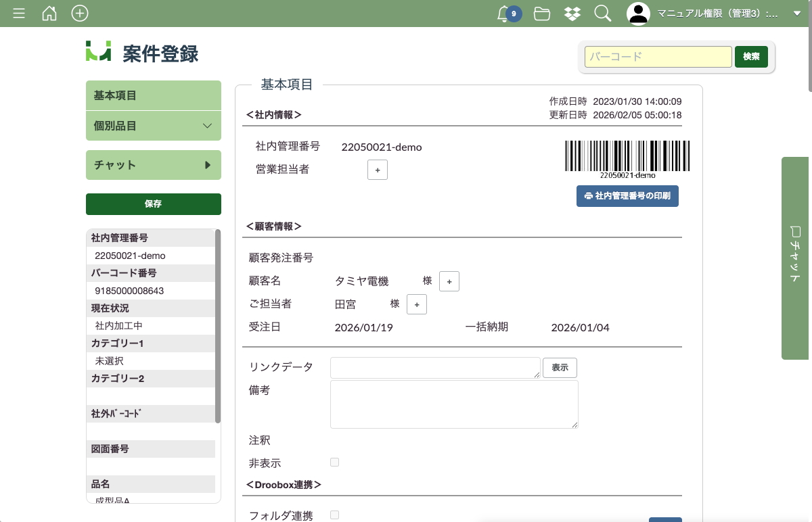
Task: Click the バーコード search input field
Action: coord(658,57)
